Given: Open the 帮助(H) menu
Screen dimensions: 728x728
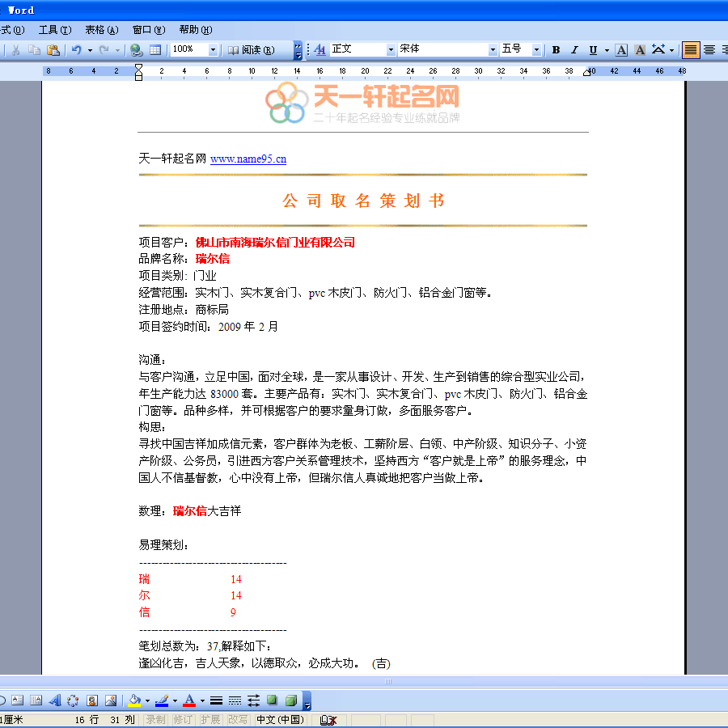Looking at the screenshot, I should click(196, 30).
